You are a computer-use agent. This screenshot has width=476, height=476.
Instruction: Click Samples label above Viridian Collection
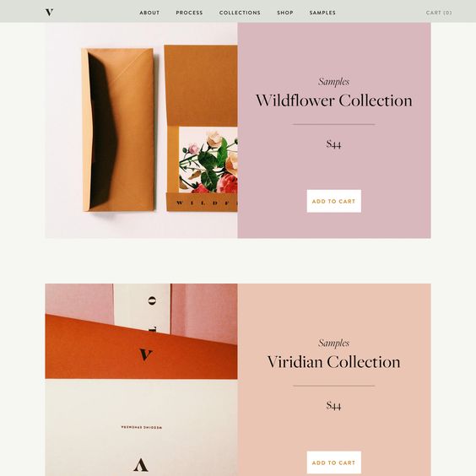[333, 343]
